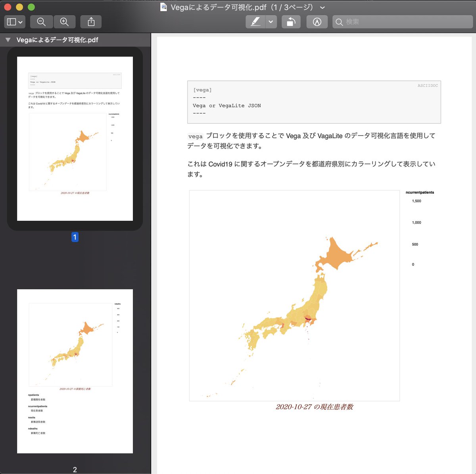Click the magnifier icon in the search field
Image resolution: width=476 pixels, height=474 pixels.
click(x=340, y=22)
